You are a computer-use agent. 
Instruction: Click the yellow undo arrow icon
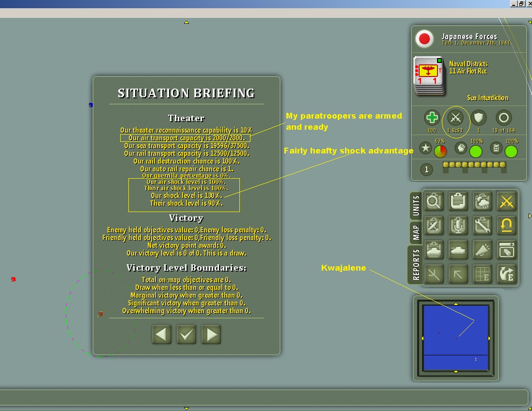tap(506, 226)
